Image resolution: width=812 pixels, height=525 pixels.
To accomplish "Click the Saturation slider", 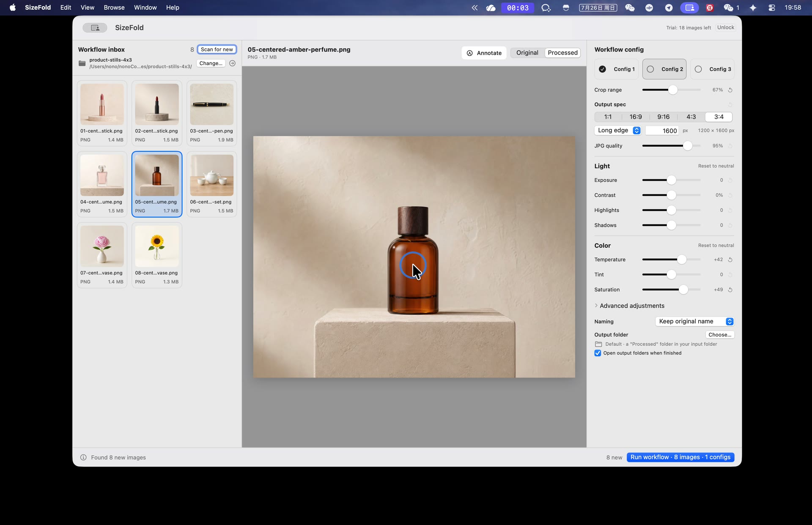I will [671, 290].
